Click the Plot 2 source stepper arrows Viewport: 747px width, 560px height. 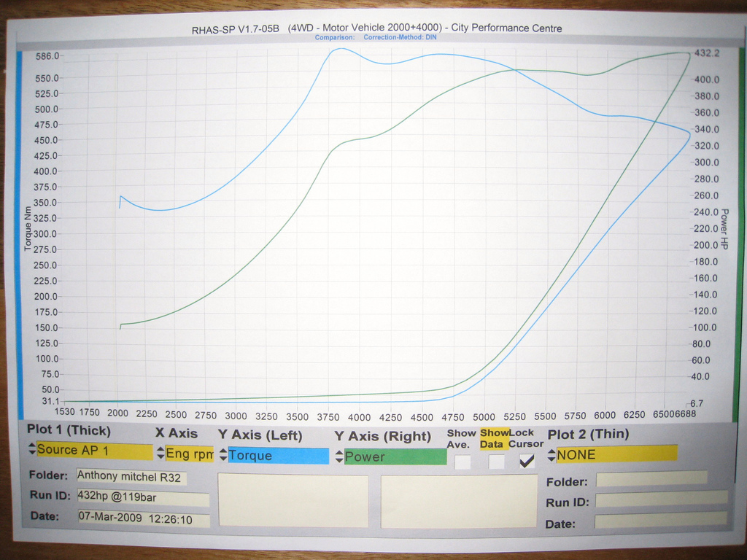click(x=552, y=454)
